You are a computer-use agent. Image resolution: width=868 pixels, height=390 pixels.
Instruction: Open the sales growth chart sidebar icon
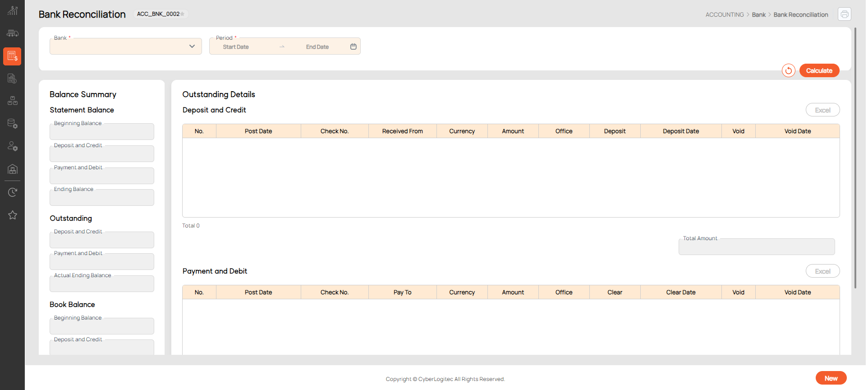point(12,11)
